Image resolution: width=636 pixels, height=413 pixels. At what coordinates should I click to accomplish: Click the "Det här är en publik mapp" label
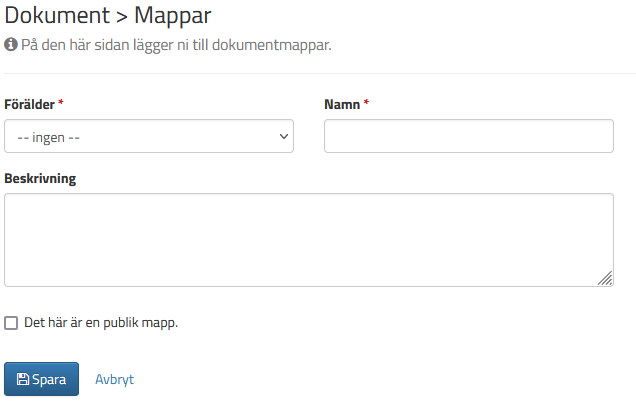pyautogui.click(x=101, y=323)
